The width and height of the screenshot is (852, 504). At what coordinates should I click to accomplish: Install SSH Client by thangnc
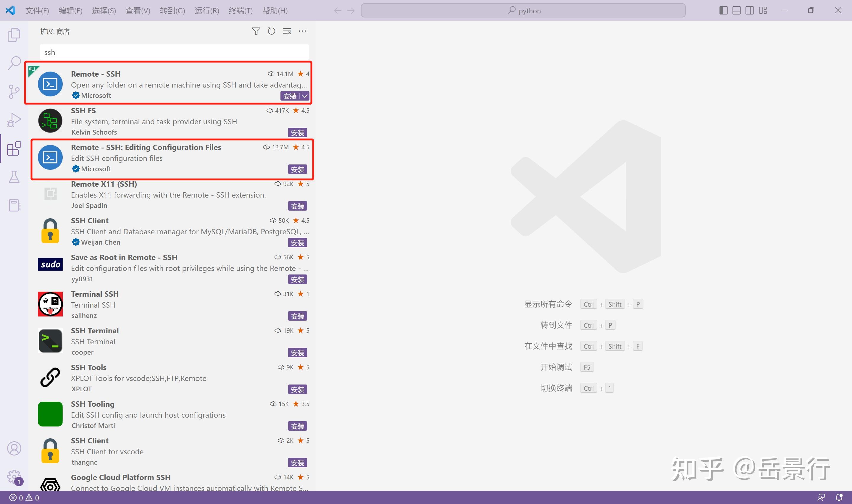tap(298, 463)
